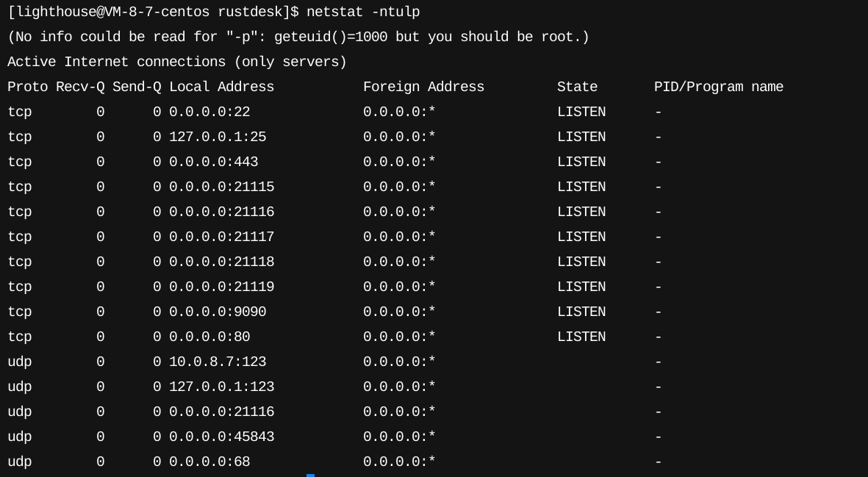The height and width of the screenshot is (477, 868).
Task: Select local address 0.0.0.0:22
Action: (209, 112)
